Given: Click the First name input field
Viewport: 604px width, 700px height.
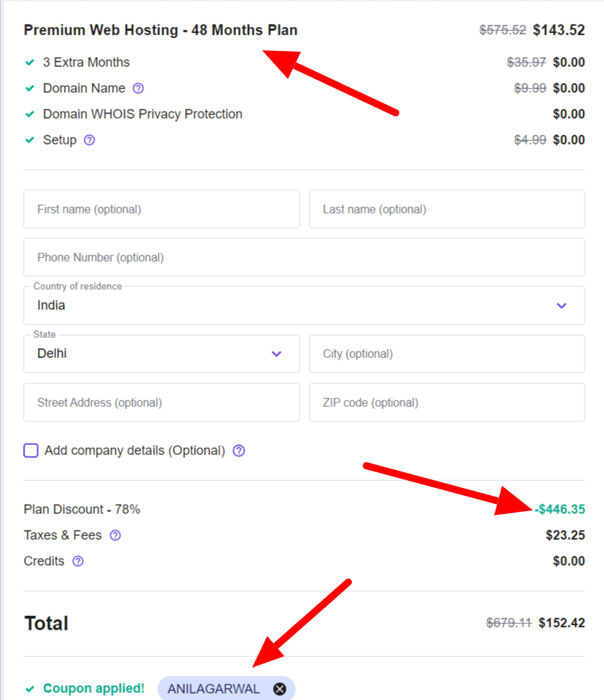Looking at the screenshot, I should click(162, 209).
